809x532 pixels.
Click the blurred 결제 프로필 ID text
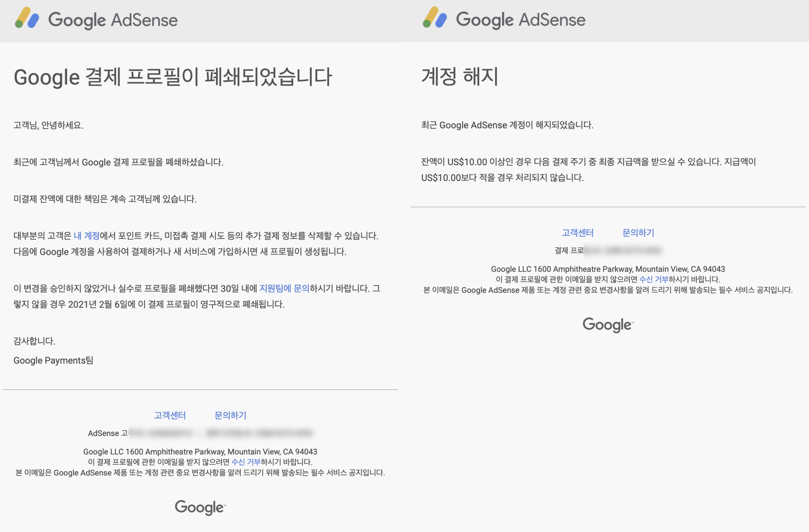pos(622,251)
